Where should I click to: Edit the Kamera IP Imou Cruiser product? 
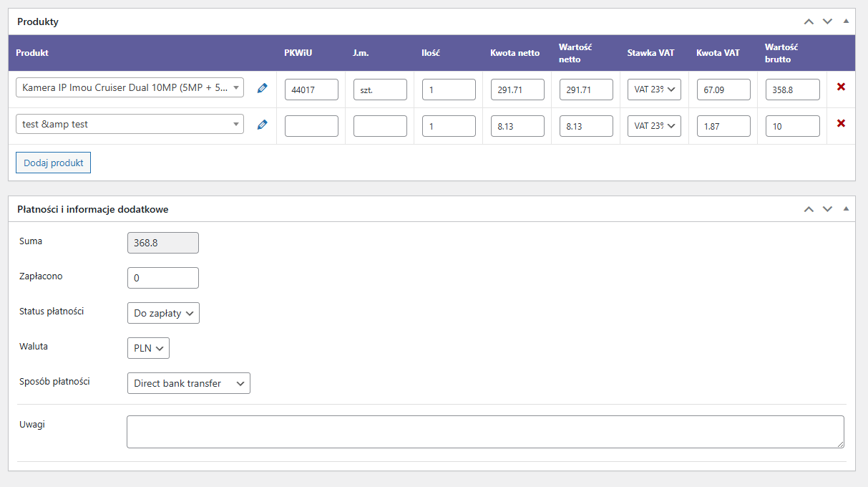click(262, 88)
